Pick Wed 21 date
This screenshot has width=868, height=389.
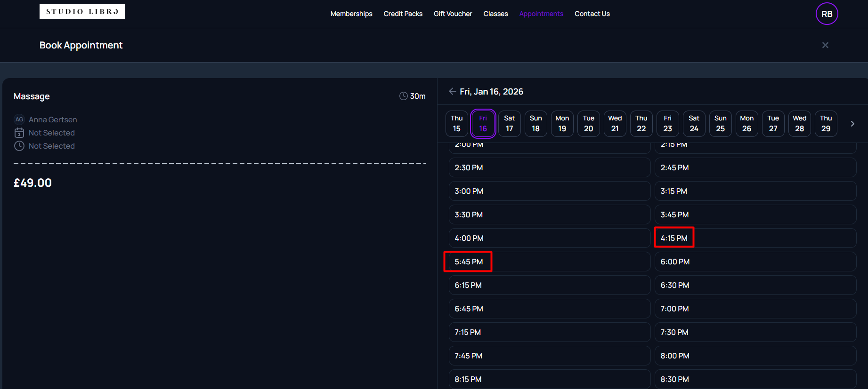pos(615,123)
